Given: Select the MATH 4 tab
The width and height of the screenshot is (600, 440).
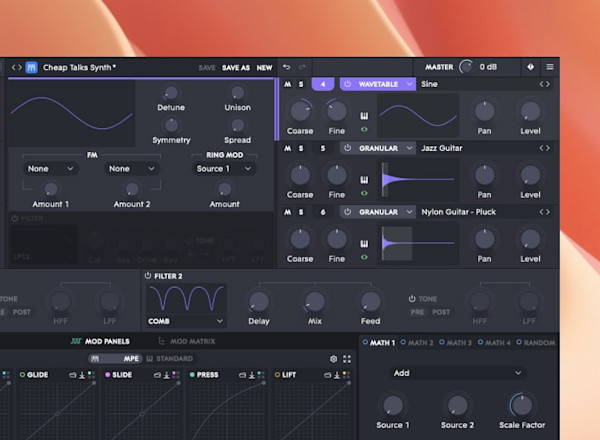Looking at the screenshot, I should [x=494, y=343].
